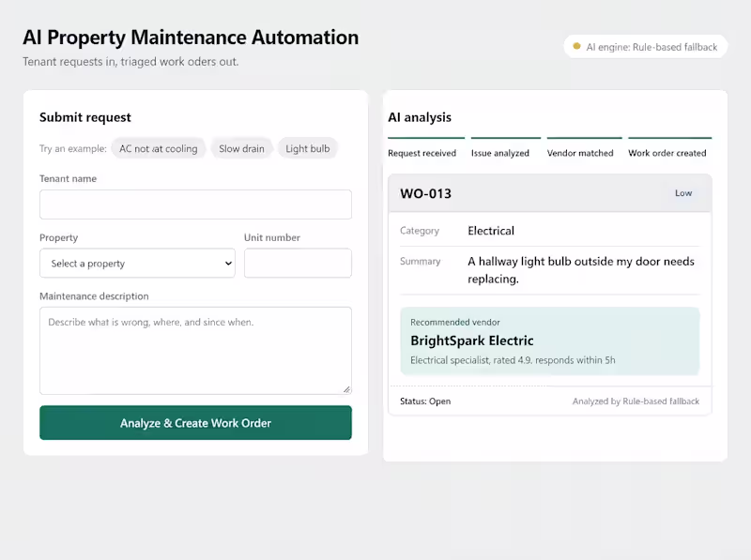Click the AI Property Maintenance Automation heading
751x560 pixels.
click(191, 38)
